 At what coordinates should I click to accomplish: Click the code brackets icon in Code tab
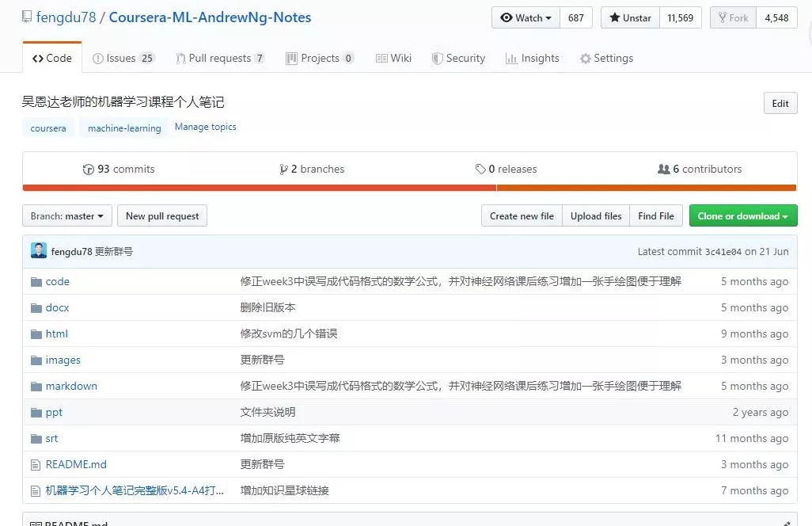[38, 58]
